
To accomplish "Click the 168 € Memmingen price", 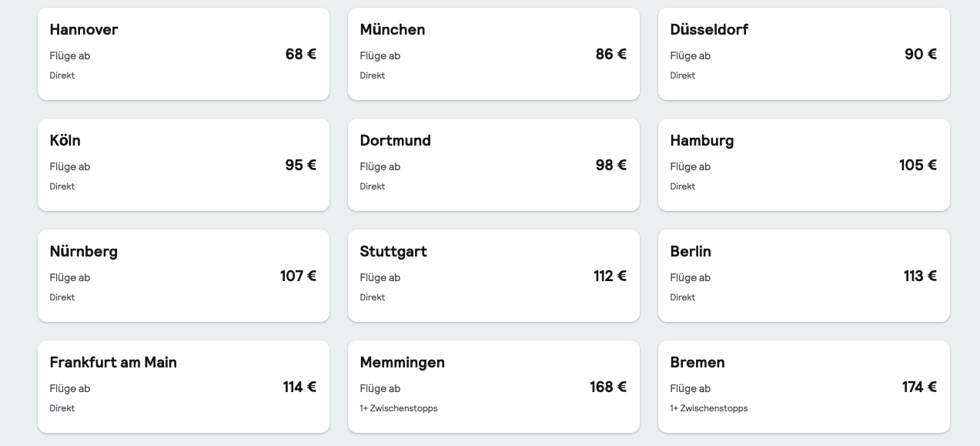I will click(608, 387).
